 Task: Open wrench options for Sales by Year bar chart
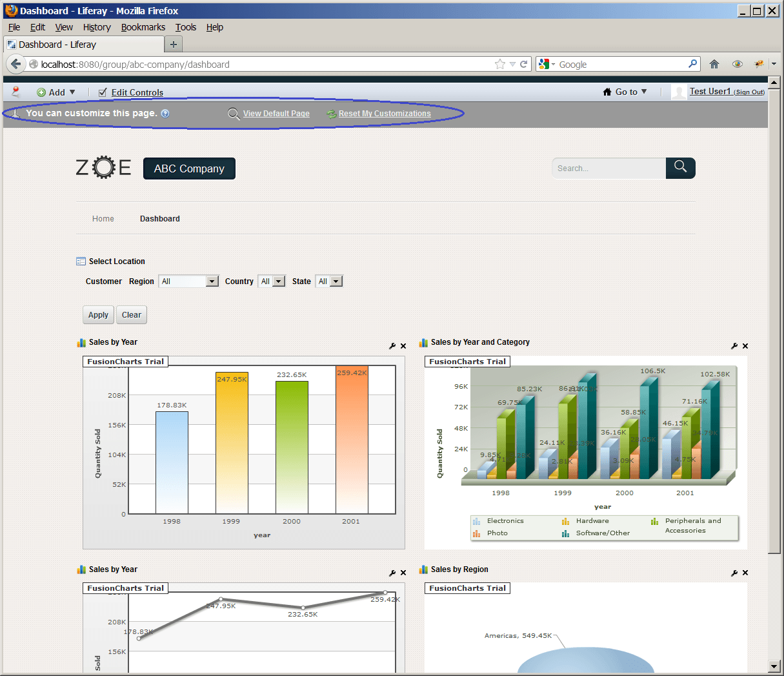392,346
